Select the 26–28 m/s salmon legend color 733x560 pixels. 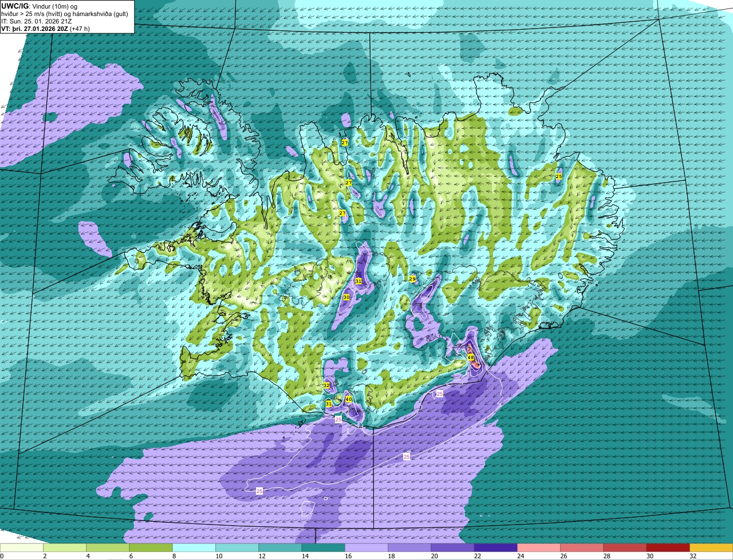(x=582, y=547)
